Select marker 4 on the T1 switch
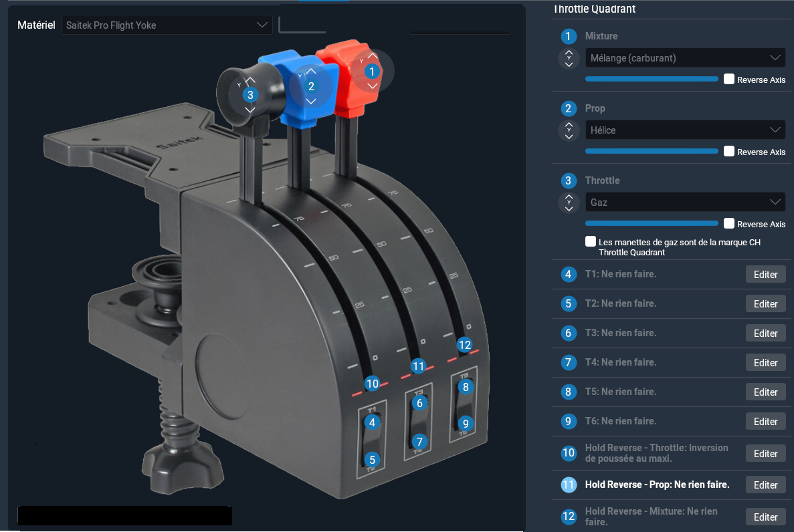Screen dimensions: 794x532 click(x=372, y=422)
